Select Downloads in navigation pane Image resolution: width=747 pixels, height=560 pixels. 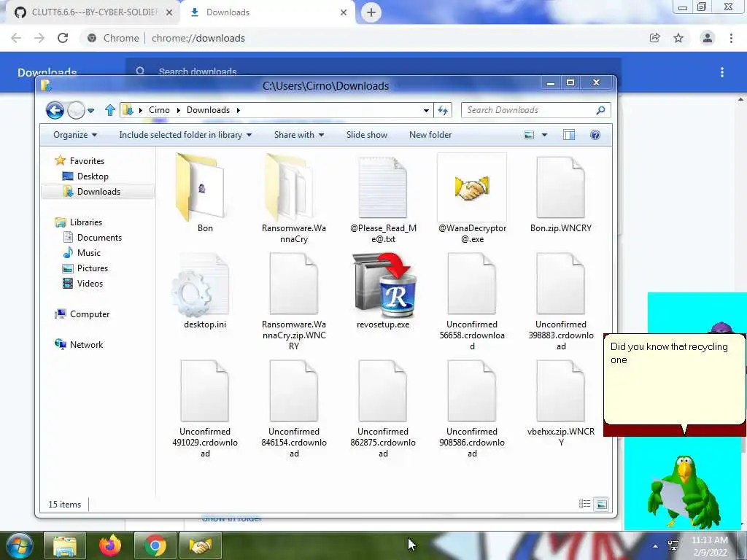click(x=98, y=192)
